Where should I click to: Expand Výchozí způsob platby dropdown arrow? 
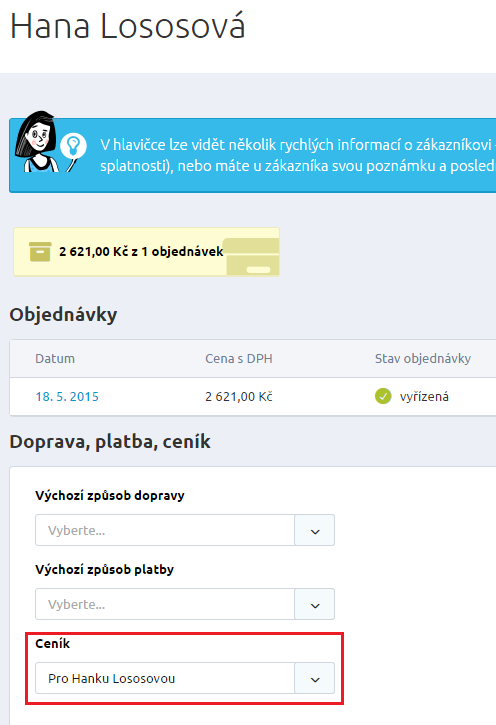(315, 604)
